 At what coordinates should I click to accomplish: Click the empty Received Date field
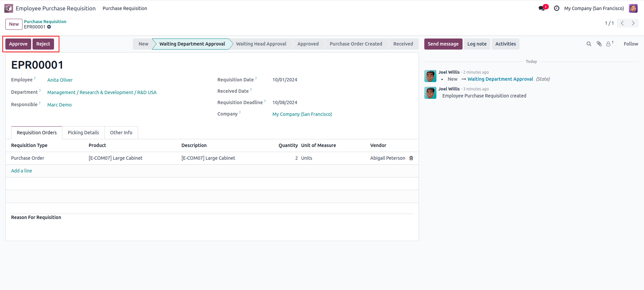pos(342,91)
